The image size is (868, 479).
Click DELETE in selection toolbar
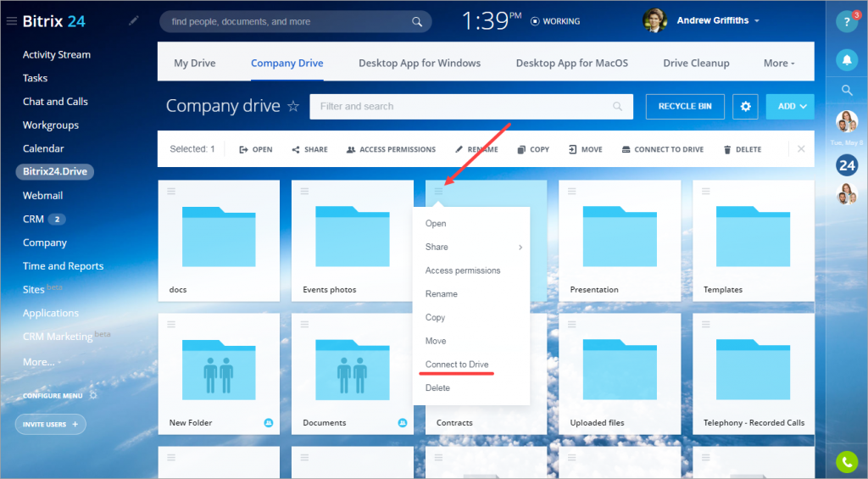(x=743, y=149)
